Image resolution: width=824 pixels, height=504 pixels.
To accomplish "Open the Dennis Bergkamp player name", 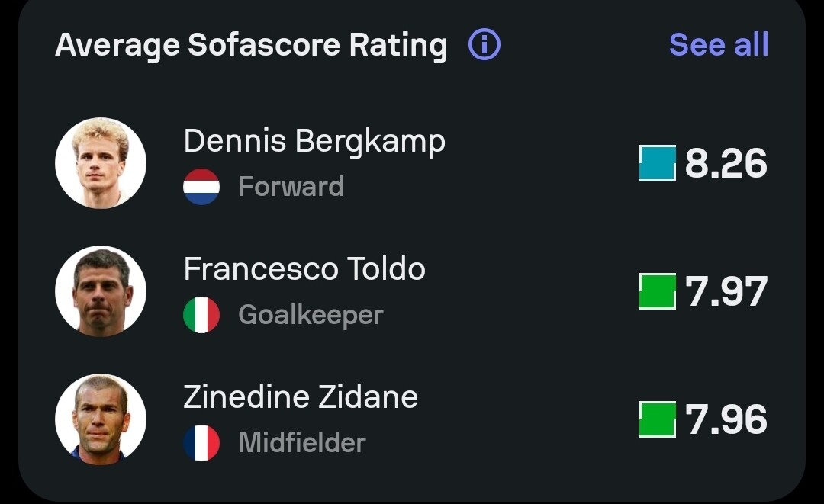I will (x=314, y=141).
